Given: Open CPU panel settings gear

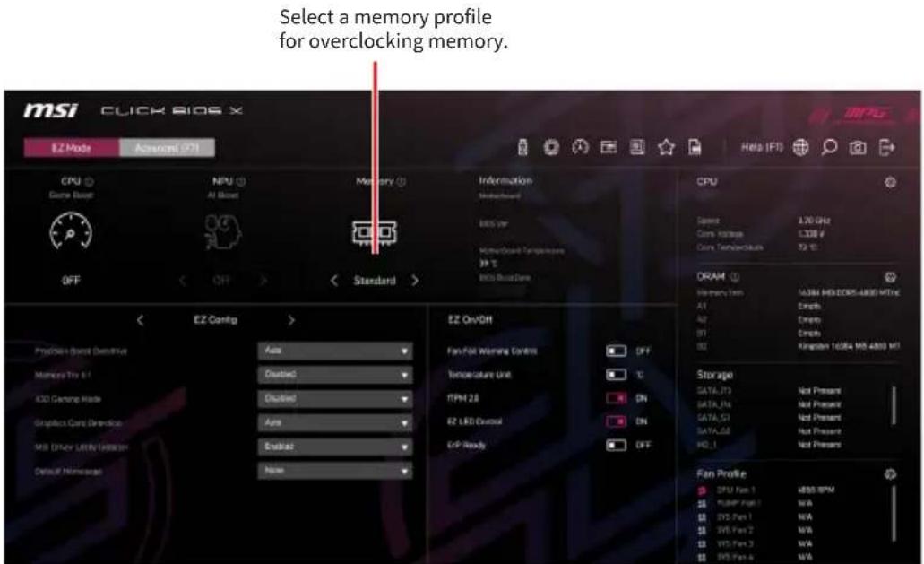Looking at the screenshot, I should coord(891,182).
